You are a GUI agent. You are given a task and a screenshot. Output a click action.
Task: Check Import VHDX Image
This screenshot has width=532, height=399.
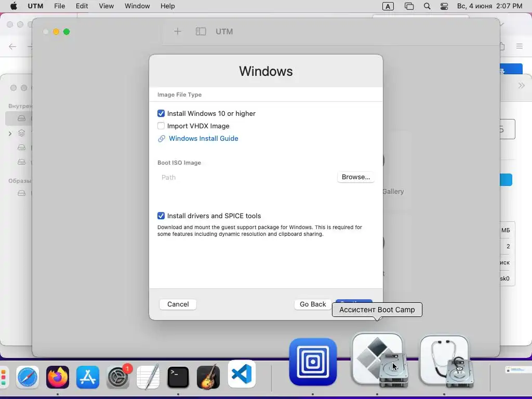pos(161,126)
